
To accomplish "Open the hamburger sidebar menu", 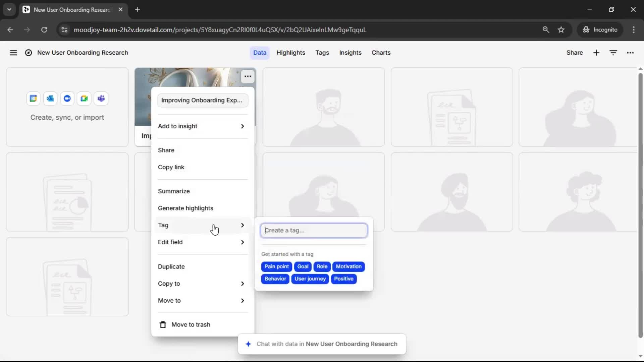I will pyautogui.click(x=13, y=53).
